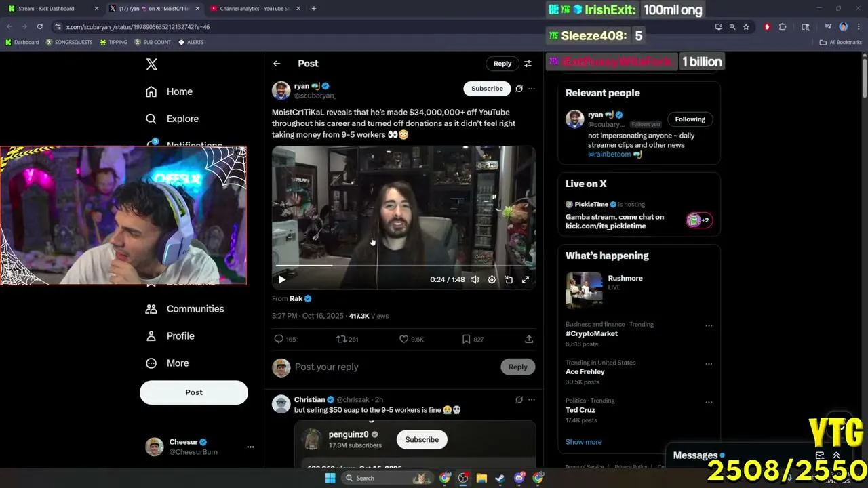Mute the video with the volume icon

click(475, 279)
